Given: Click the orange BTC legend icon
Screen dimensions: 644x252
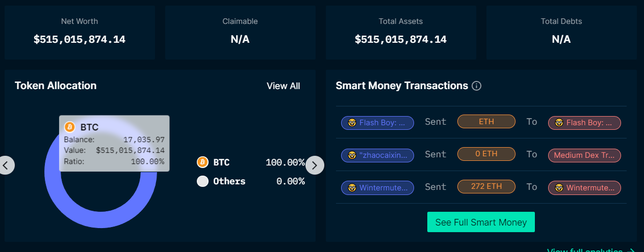Looking at the screenshot, I should click(x=202, y=162).
